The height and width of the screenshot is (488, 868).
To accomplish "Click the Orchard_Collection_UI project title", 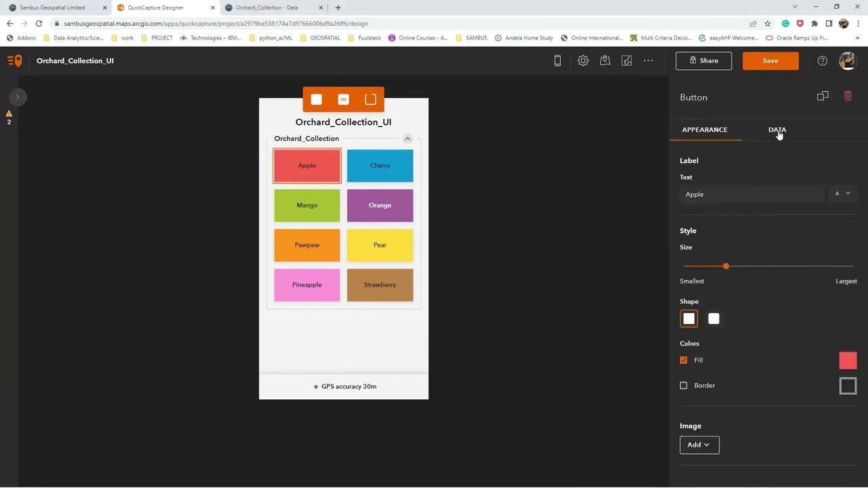I will click(75, 60).
